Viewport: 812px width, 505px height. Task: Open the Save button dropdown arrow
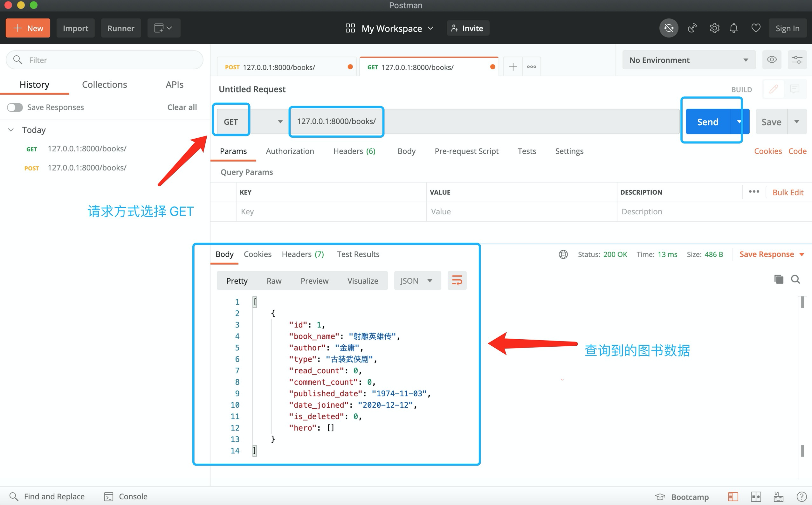click(796, 121)
